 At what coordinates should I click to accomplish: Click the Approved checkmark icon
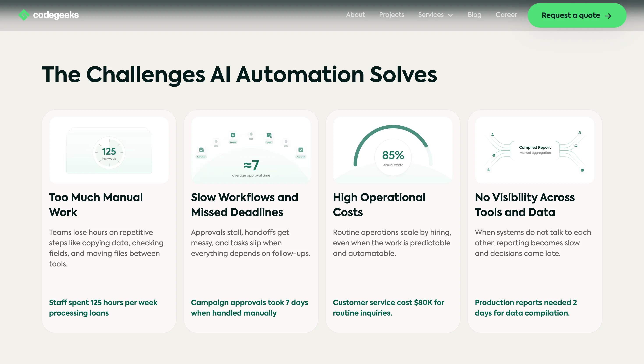tap(301, 150)
